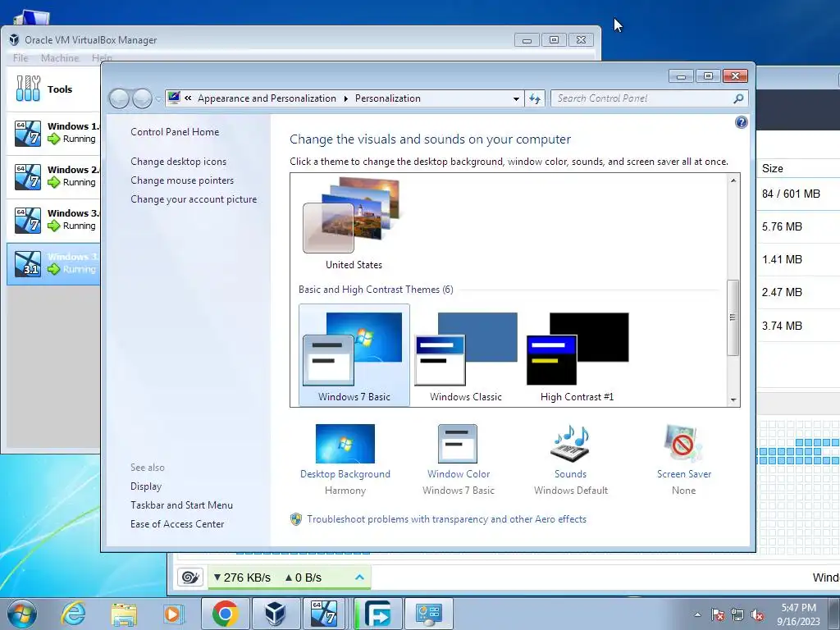Click the 1.41 MB size cell

[x=782, y=260]
